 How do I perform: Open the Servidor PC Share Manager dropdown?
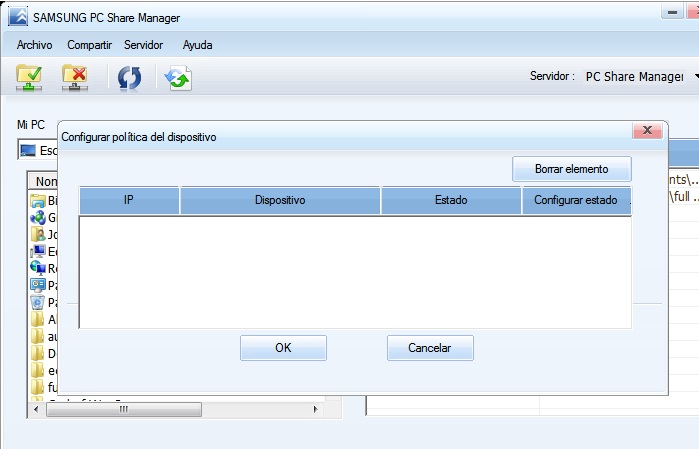click(641, 77)
